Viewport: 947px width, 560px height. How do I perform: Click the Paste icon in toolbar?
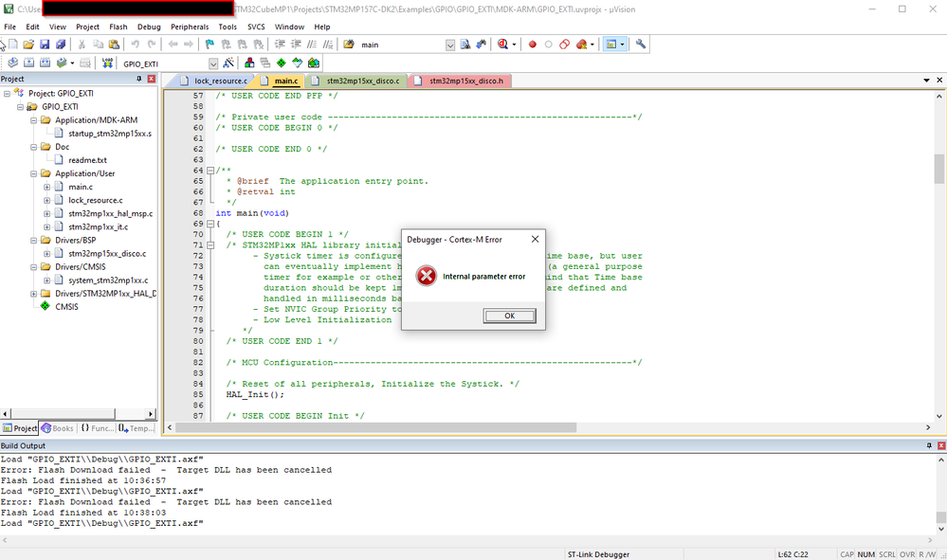click(x=114, y=45)
